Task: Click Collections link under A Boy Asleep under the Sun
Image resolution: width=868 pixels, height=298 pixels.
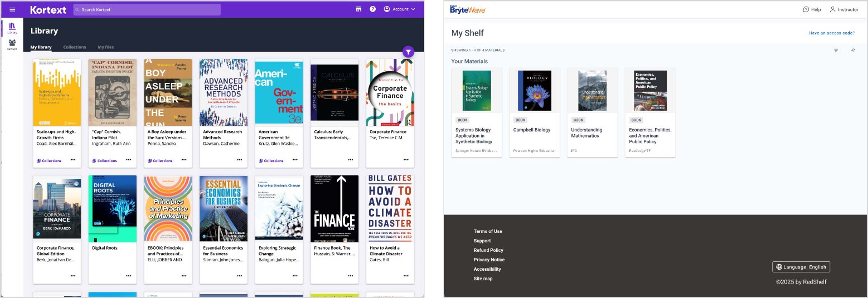Action: [160, 161]
